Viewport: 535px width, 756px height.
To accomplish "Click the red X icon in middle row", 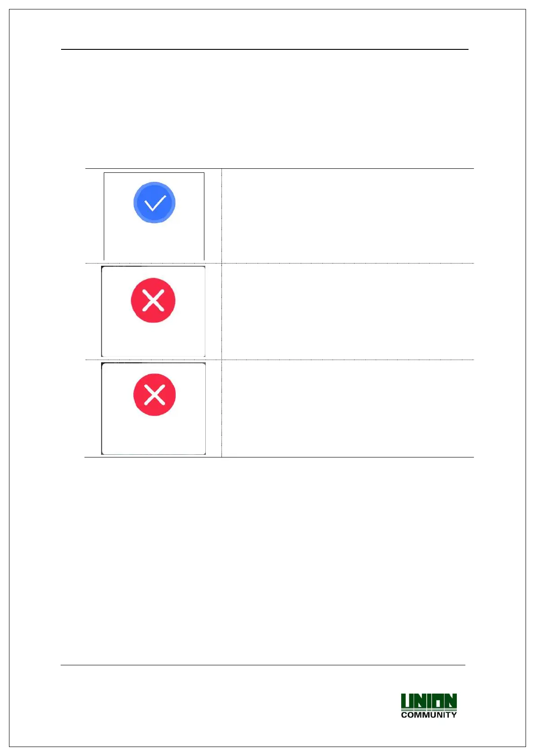I will pos(153,300).
